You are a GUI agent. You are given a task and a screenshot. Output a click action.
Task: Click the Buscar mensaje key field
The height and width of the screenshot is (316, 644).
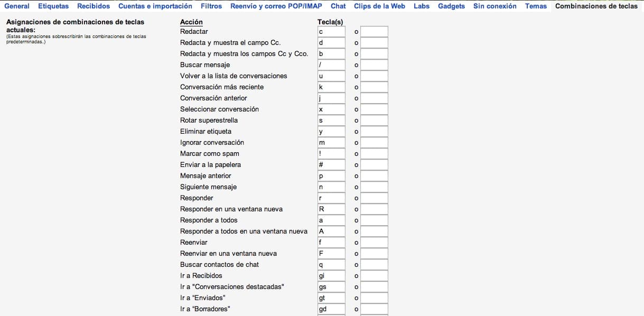point(331,65)
